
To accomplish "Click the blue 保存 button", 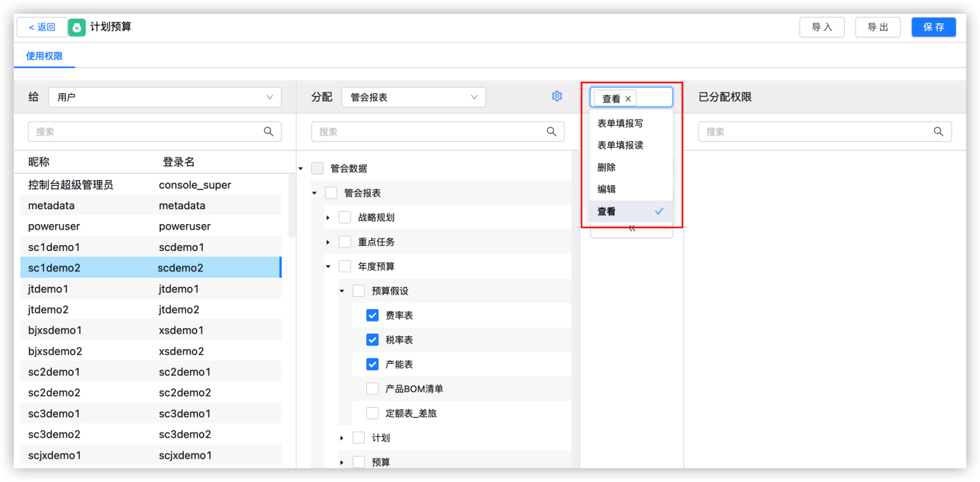I will coord(933,26).
